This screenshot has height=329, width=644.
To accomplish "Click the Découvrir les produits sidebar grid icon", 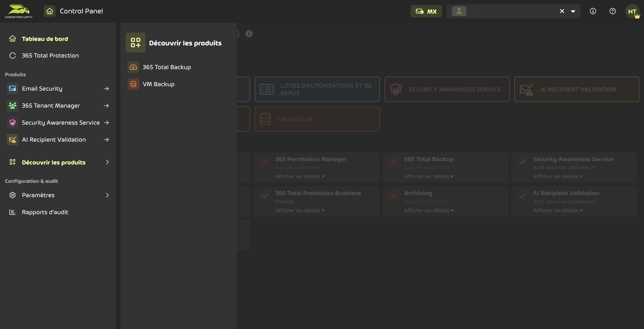I will 13,162.
